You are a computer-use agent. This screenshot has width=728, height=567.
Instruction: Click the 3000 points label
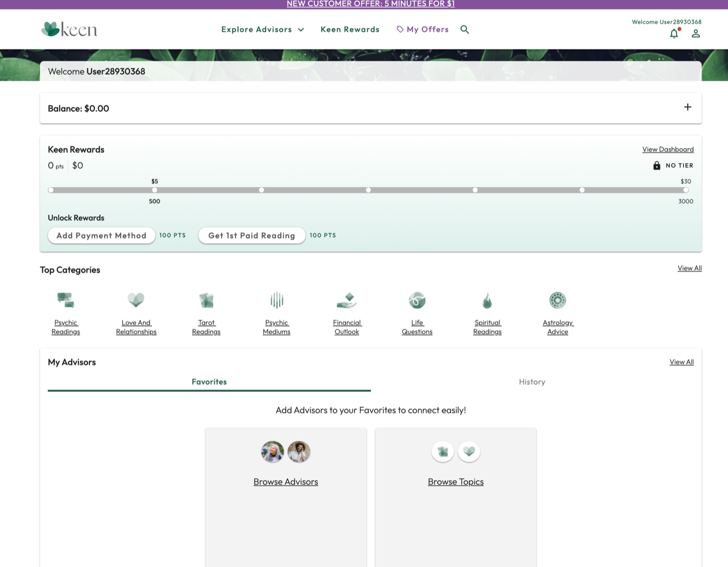[x=686, y=201]
